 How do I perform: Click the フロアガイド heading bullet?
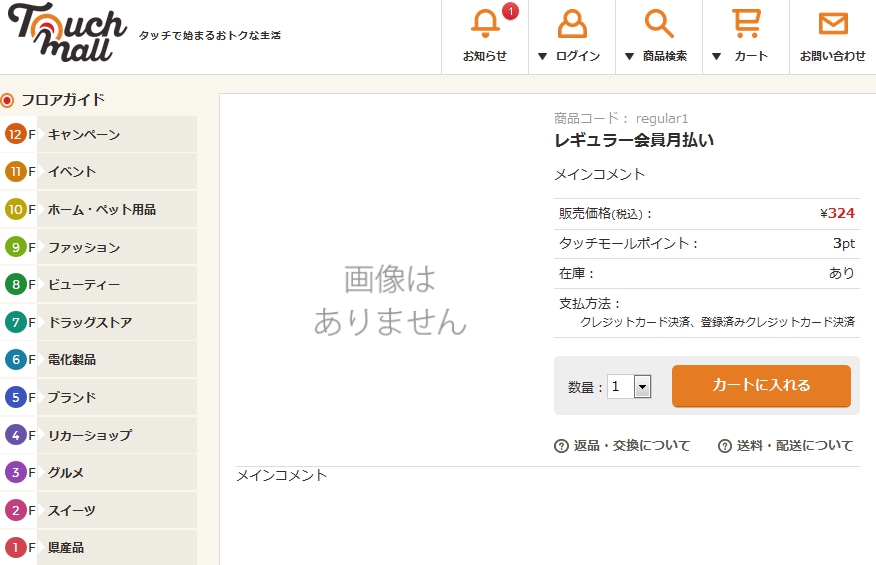tap(7, 100)
